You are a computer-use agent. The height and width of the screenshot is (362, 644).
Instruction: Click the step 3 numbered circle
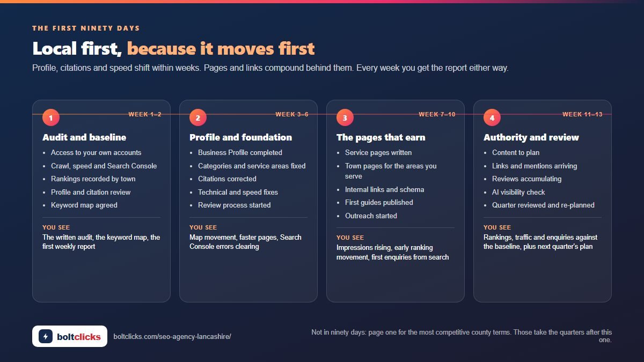345,117
